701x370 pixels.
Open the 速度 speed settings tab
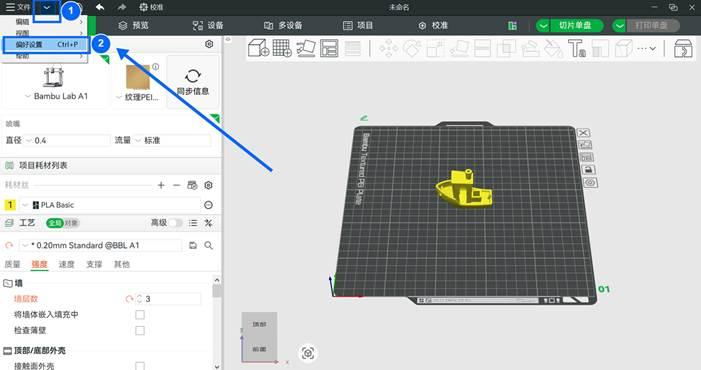[x=67, y=264]
